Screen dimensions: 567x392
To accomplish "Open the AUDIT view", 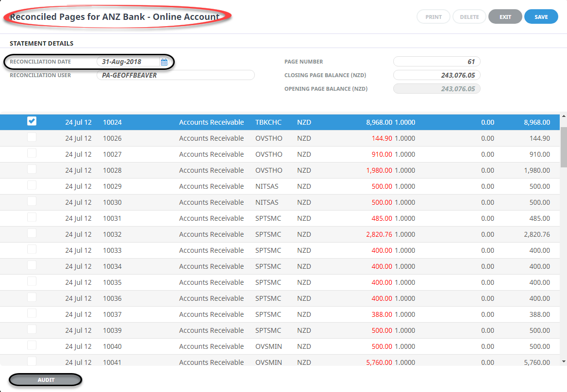I will (46, 380).
